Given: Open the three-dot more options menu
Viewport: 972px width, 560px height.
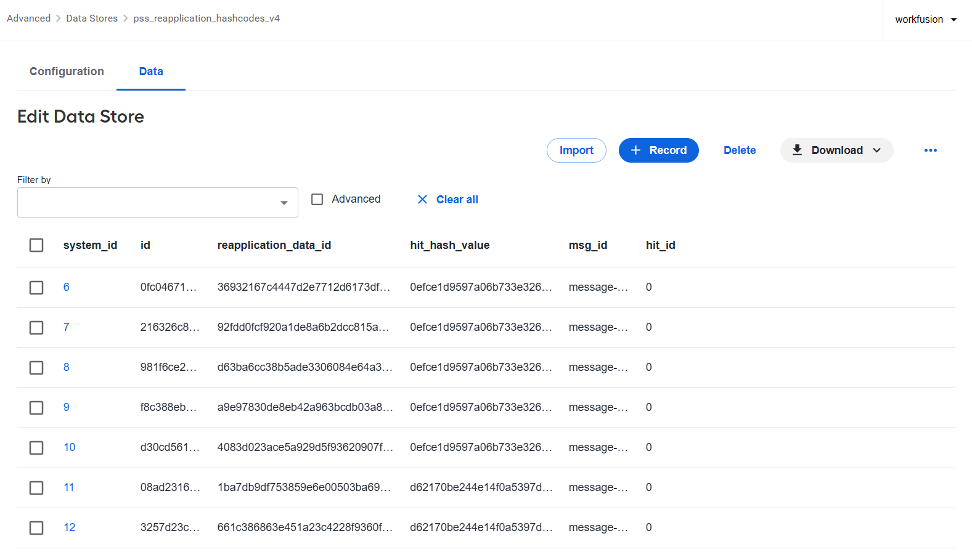Looking at the screenshot, I should click(x=930, y=150).
